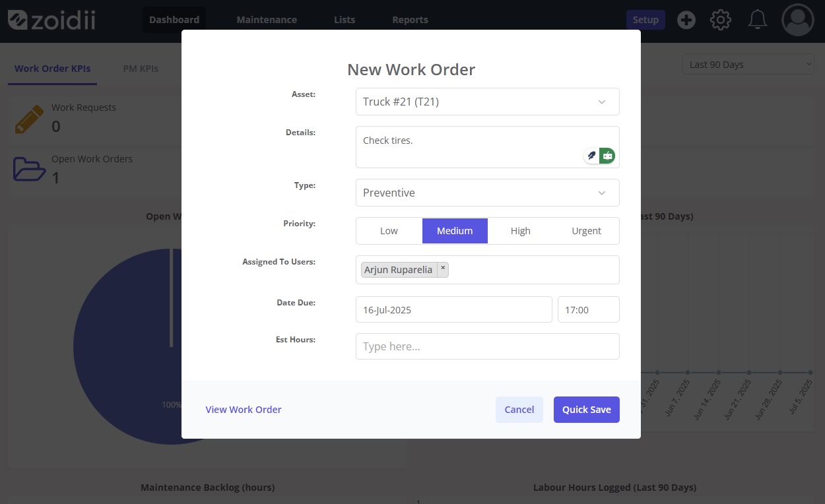Remove Arjun Ruparelia from assigned users
Screen dimensions: 825x504
pyautogui.click(x=443, y=269)
